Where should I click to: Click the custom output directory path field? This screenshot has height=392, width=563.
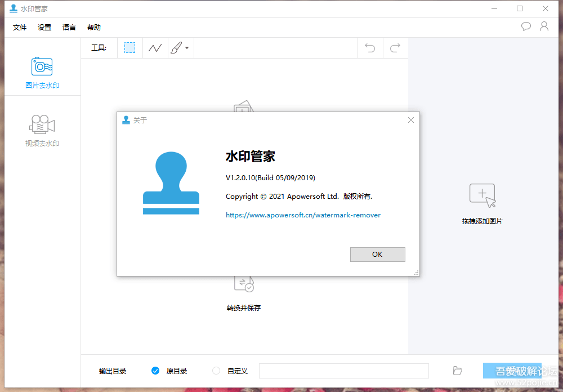click(344, 371)
